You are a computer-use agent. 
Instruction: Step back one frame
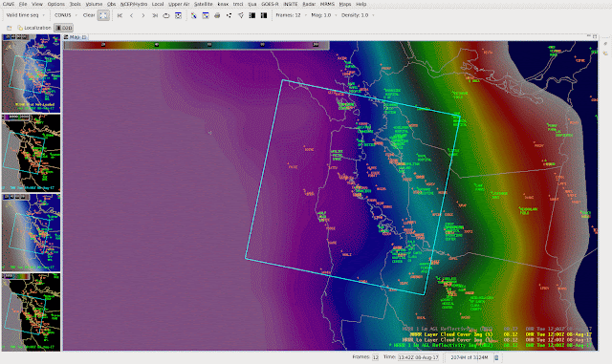[132, 15]
